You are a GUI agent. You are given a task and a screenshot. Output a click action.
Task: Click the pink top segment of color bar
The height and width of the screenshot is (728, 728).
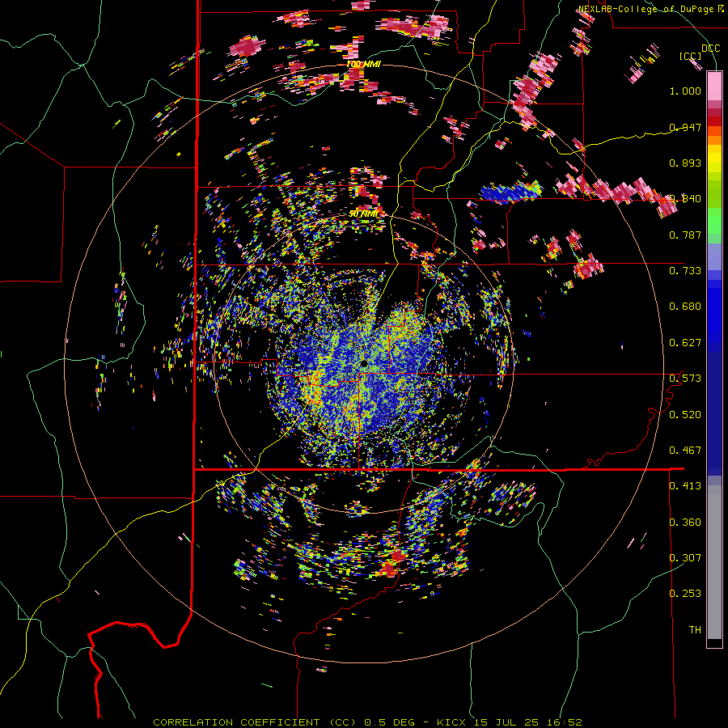coord(714,86)
